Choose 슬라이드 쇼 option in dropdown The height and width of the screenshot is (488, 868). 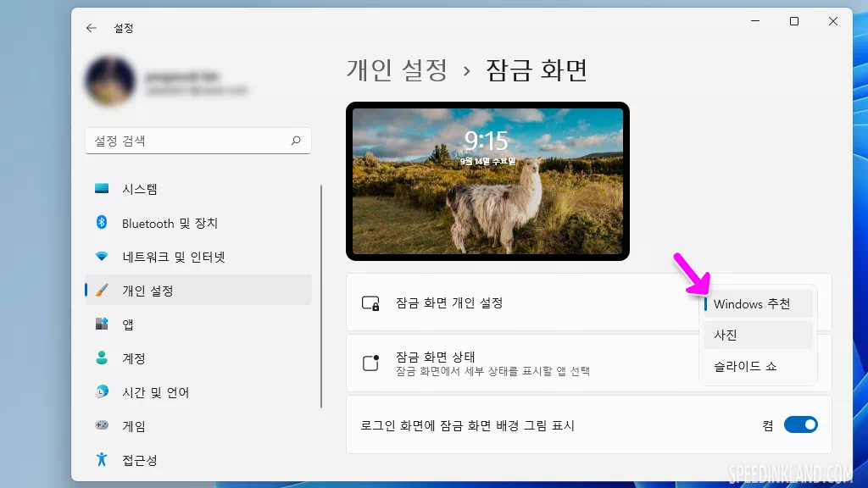(x=758, y=366)
